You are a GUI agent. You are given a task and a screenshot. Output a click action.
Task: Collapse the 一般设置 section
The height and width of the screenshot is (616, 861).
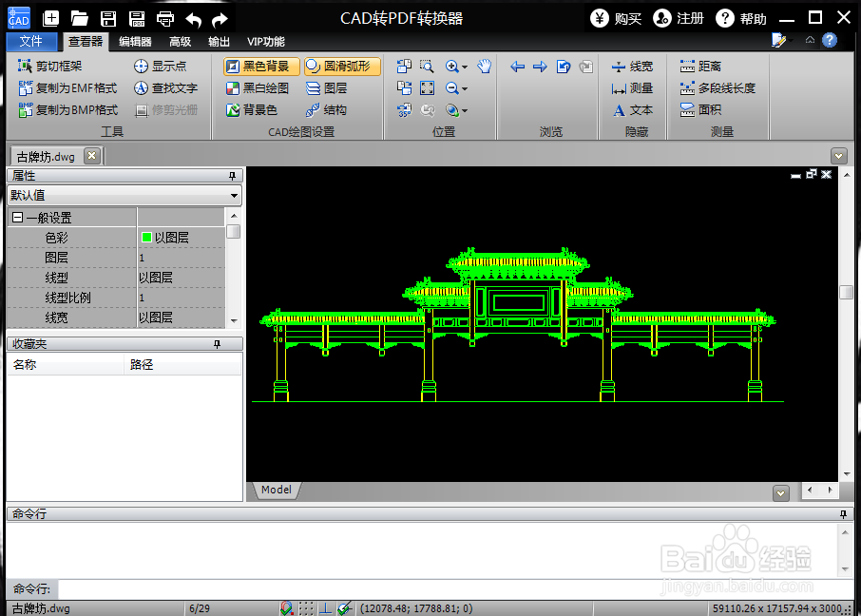(17, 218)
